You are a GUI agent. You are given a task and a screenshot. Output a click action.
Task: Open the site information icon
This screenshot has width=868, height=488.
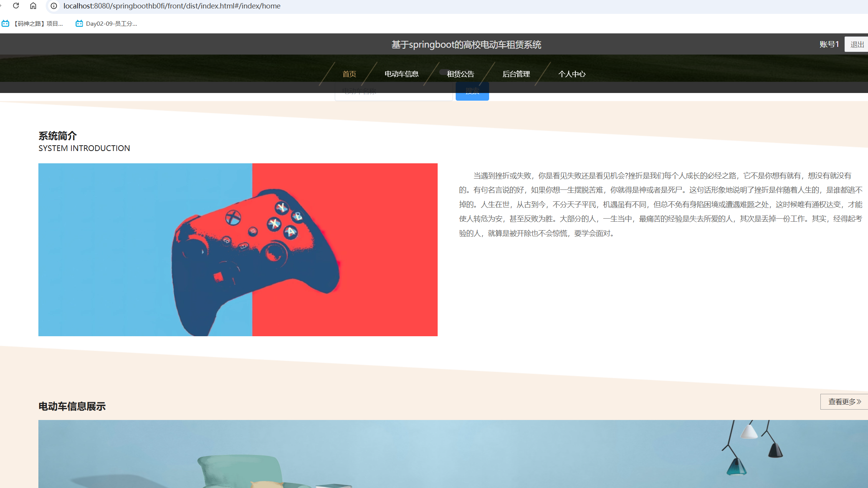click(x=54, y=6)
